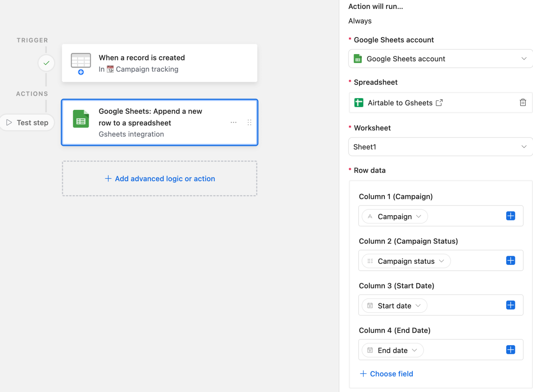533x392 pixels.
Task: Choose field to add a new row data column
Action: [x=386, y=374]
